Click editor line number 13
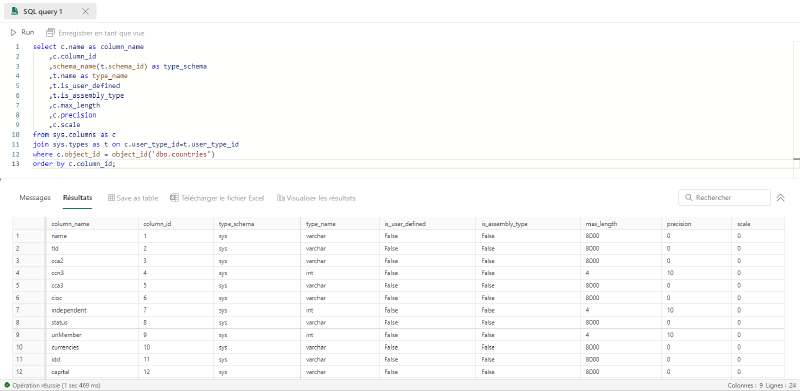Image resolution: width=800 pixels, height=391 pixels. point(16,164)
